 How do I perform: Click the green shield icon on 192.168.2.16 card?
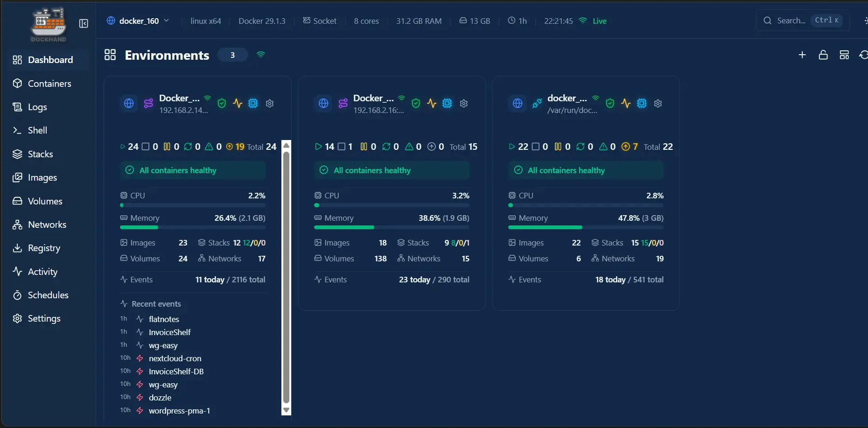coord(416,103)
